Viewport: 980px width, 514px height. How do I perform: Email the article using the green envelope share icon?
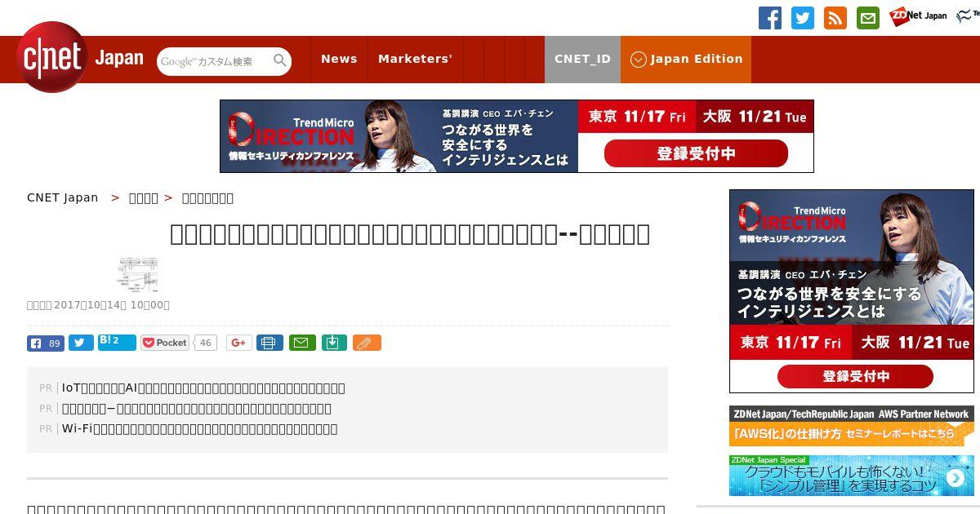pos(302,343)
